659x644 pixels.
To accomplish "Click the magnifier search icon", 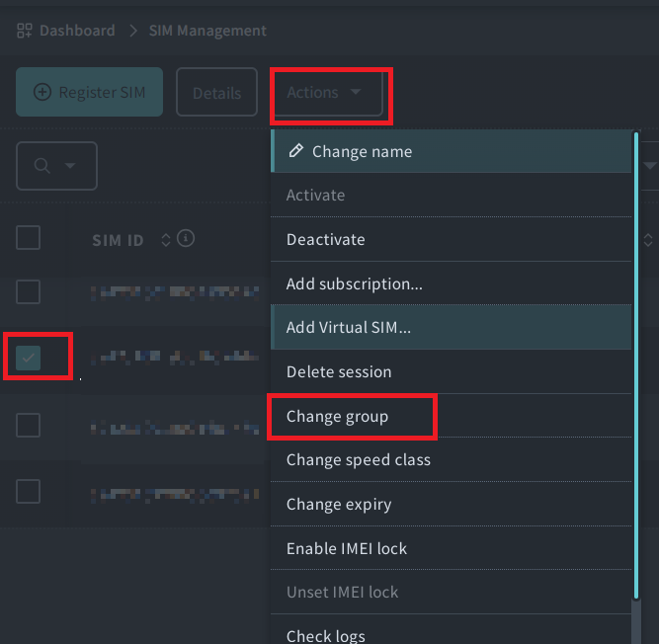I will click(42, 166).
